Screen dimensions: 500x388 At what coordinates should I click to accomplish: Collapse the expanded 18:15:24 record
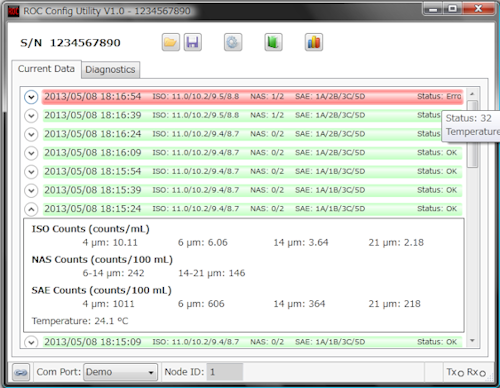click(31, 209)
